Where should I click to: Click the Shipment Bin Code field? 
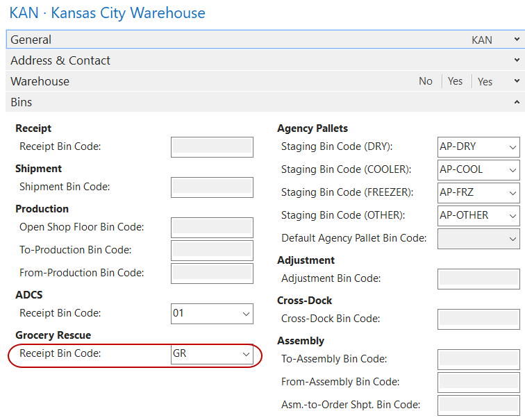tap(212, 187)
